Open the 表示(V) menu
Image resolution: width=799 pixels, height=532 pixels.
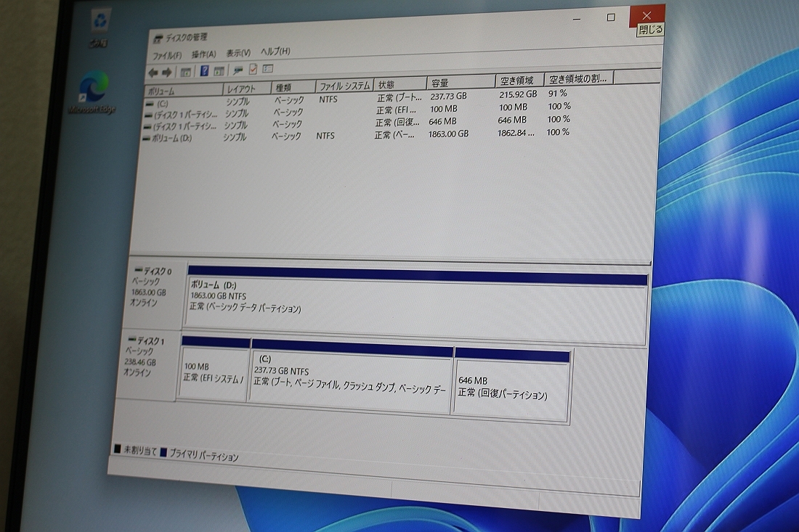click(x=238, y=53)
